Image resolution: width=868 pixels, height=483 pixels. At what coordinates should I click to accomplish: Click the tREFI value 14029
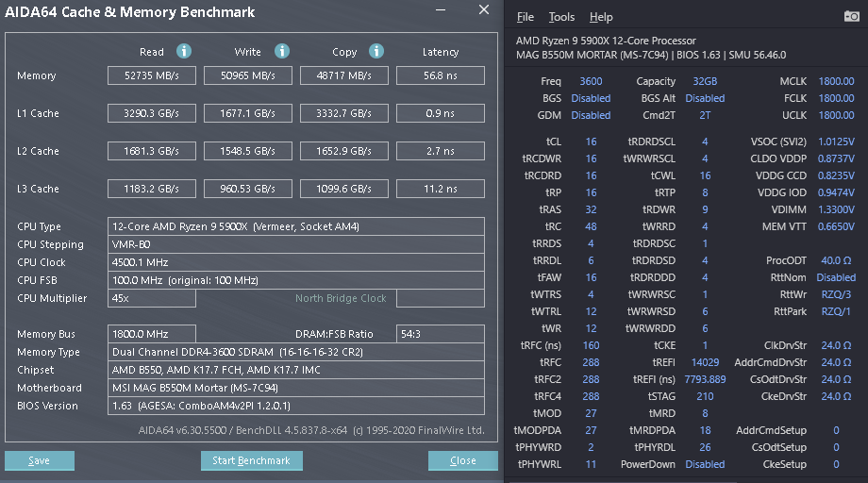(705, 362)
